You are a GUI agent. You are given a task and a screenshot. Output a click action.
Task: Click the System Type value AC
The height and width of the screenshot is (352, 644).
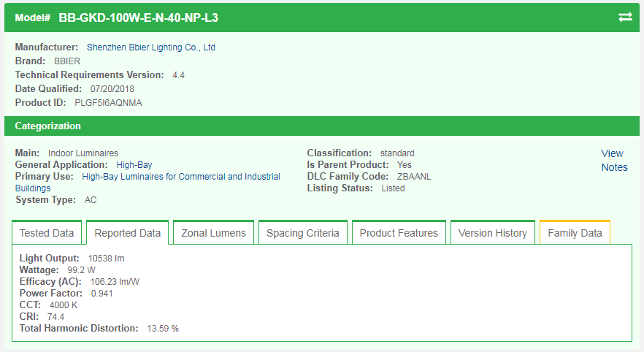pyautogui.click(x=91, y=200)
